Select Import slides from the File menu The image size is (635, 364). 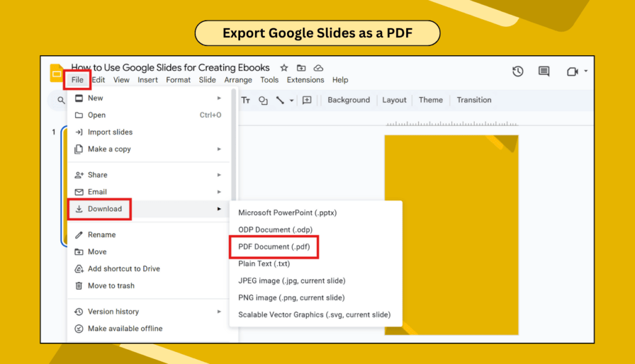click(x=110, y=131)
